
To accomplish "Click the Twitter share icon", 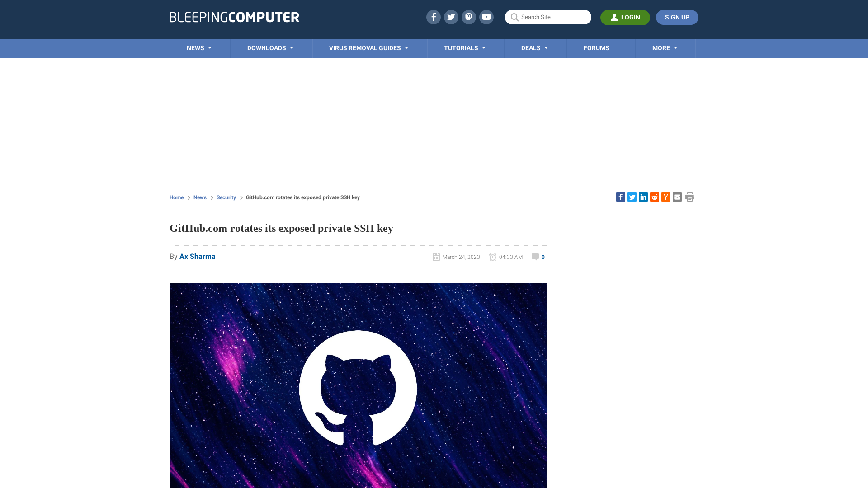I will coord(632,197).
